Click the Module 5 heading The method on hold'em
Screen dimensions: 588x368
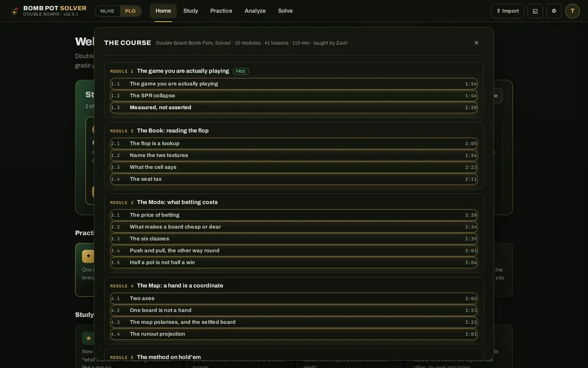pyautogui.click(x=169, y=357)
